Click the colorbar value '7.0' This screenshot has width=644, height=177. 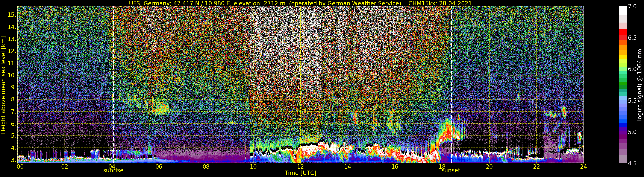coord(632,6)
